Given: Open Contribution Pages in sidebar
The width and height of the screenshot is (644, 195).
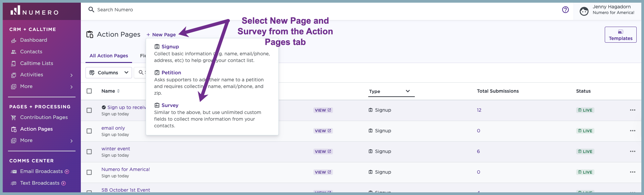Looking at the screenshot, I should [x=44, y=117].
